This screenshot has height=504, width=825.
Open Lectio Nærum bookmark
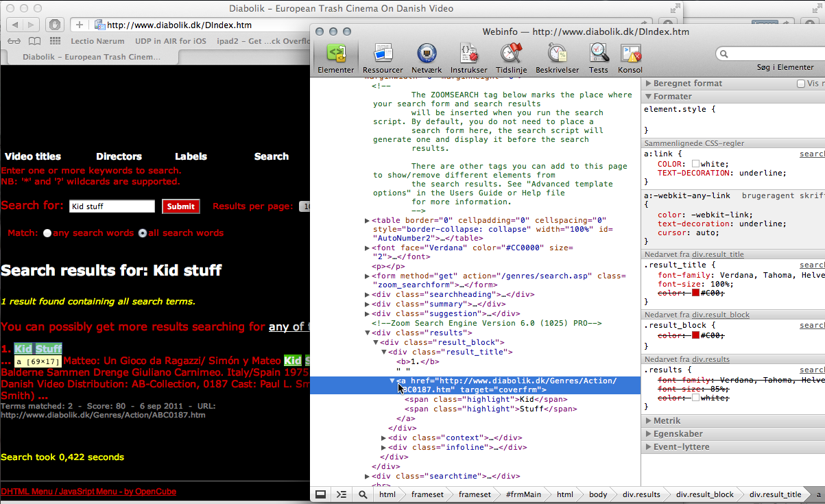coord(98,41)
